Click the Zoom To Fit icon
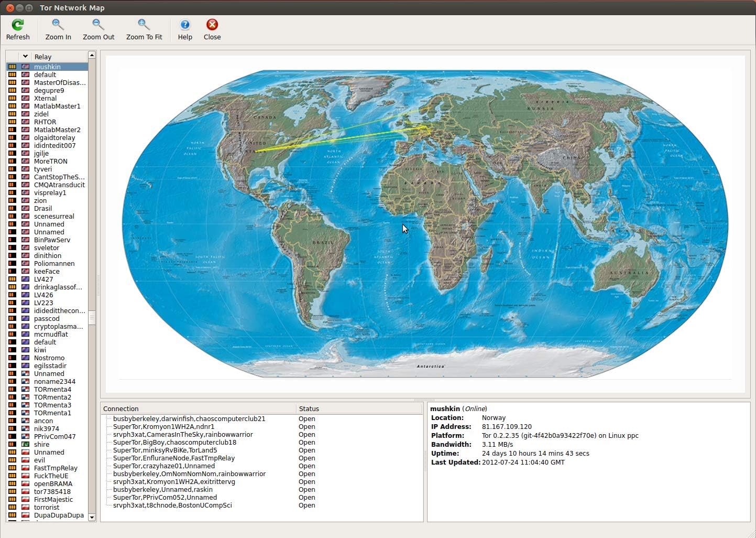The image size is (756, 538). [144, 24]
